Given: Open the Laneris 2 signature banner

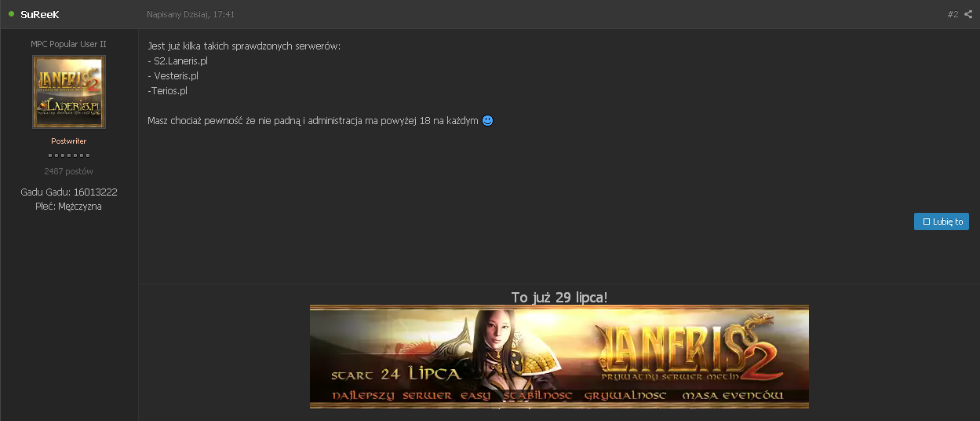Looking at the screenshot, I should [x=559, y=357].
